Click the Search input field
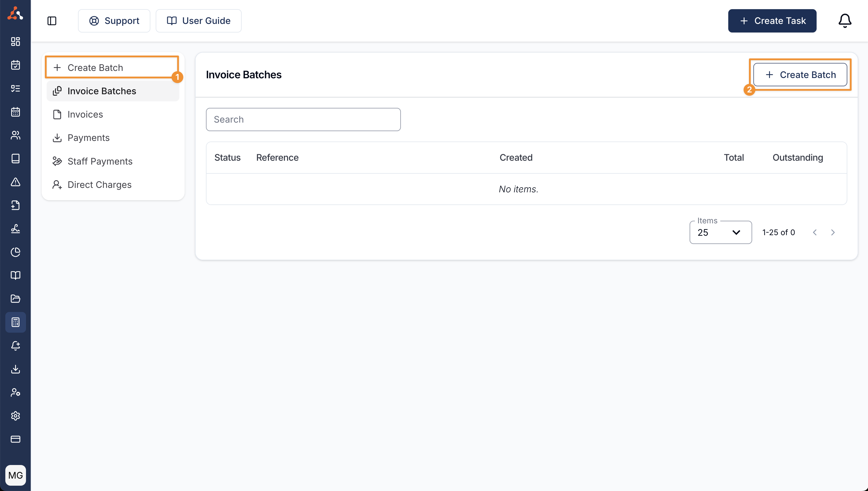 pos(303,119)
